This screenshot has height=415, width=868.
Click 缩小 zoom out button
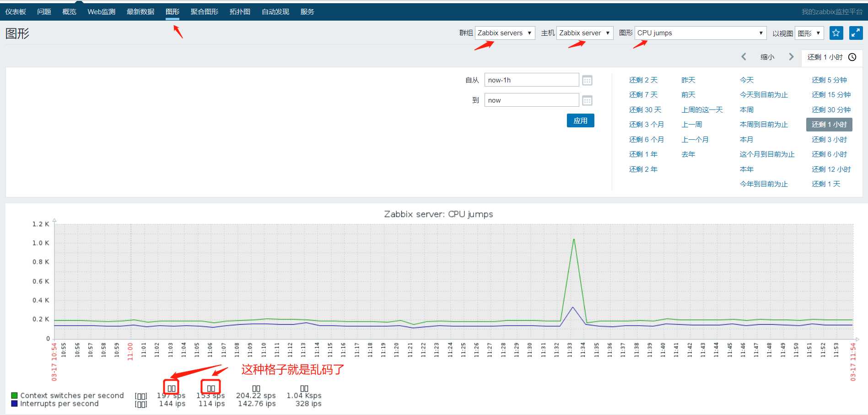click(x=767, y=57)
